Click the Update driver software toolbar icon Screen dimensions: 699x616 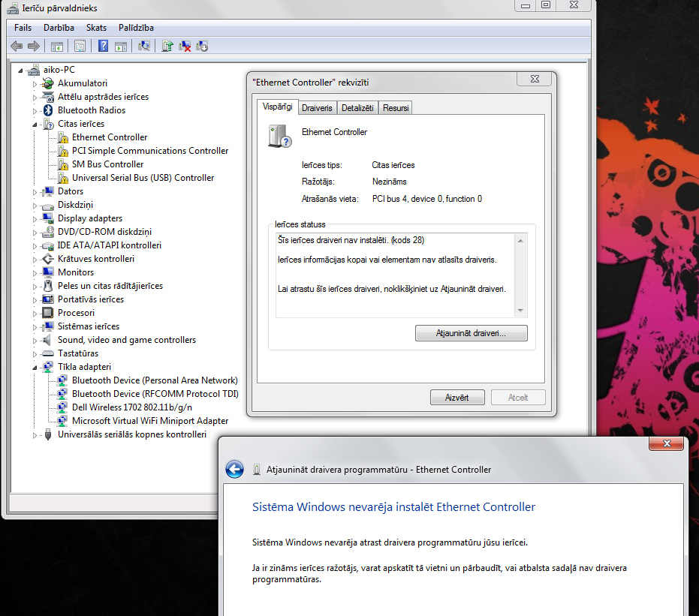167,46
